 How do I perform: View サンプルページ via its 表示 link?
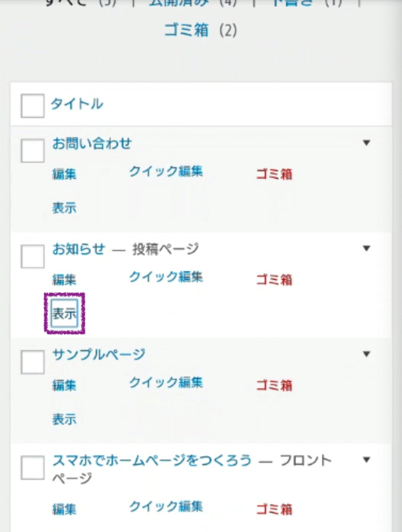coord(64,419)
